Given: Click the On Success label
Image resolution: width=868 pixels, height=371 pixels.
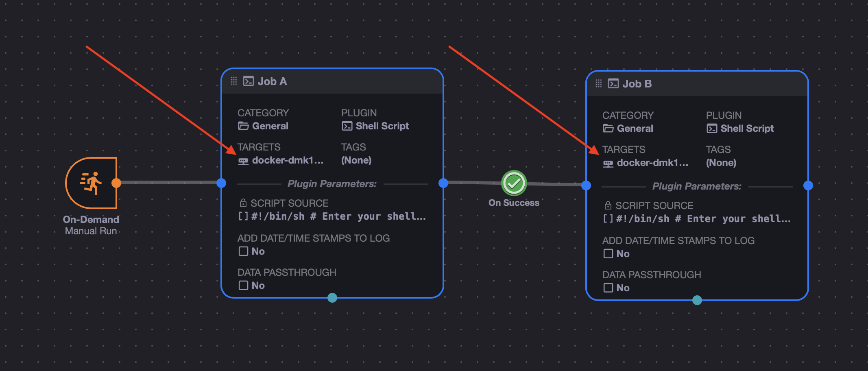Looking at the screenshot, I should 514,203.
